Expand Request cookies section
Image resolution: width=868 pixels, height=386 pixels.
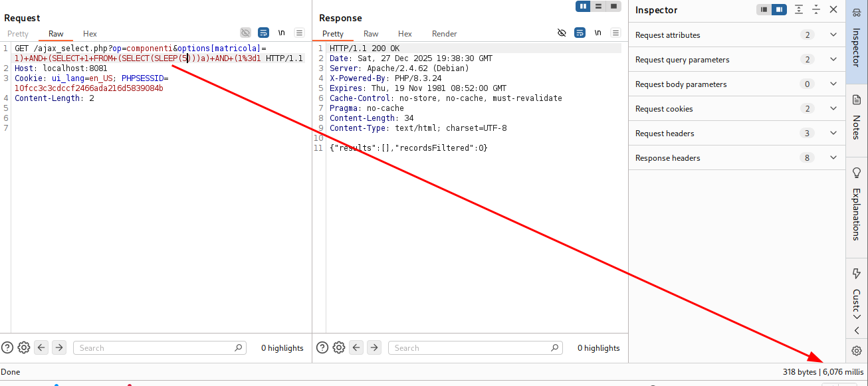click(736, 109)
